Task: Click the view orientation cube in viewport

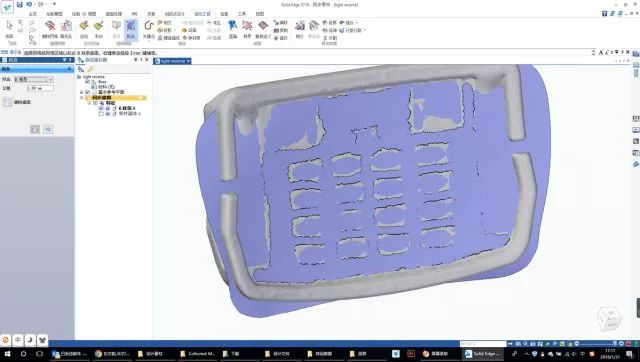Action: 609,319
